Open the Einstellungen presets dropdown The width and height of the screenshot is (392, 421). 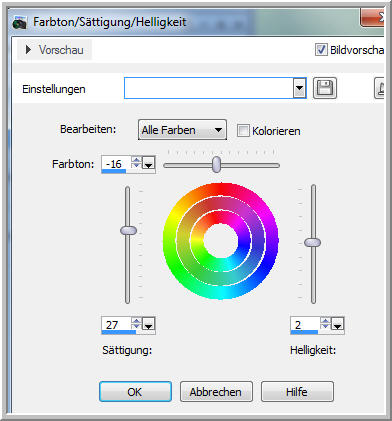300,88
